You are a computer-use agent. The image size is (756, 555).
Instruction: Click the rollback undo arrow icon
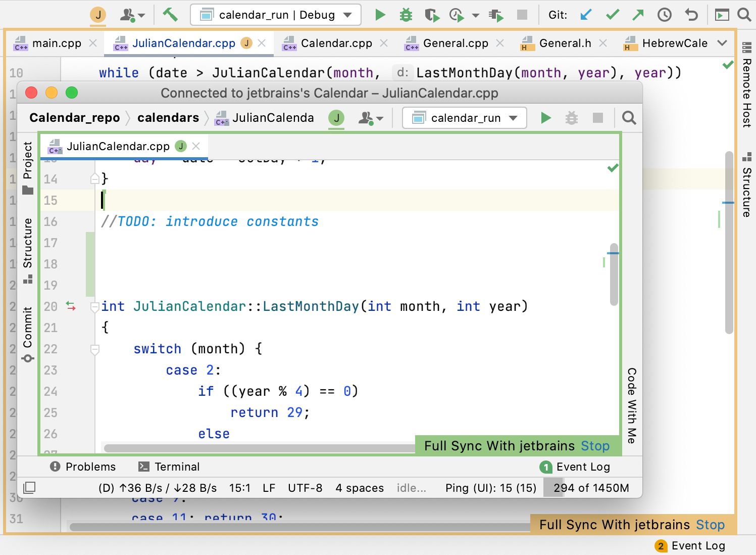tap(691, 15)
